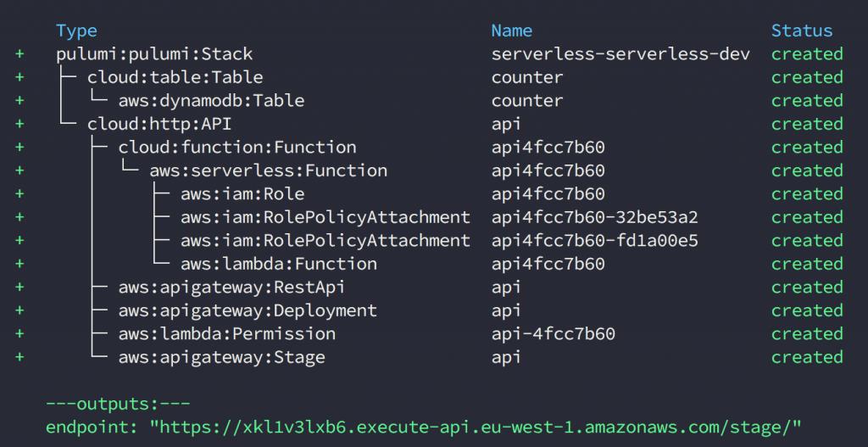Click the aws:apigateway:Deployment resource
The width and height of the screenshot is (868, 447).
pos(248,310)
